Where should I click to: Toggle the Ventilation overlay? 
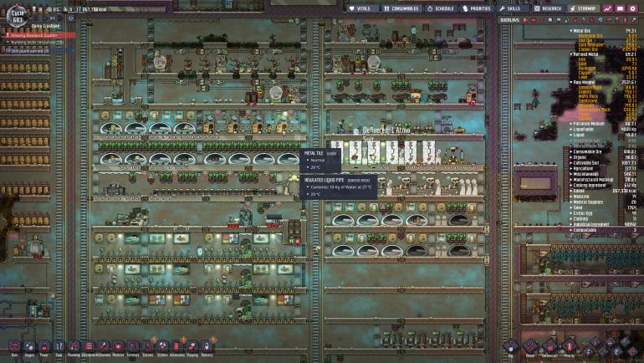pos(575,20)
